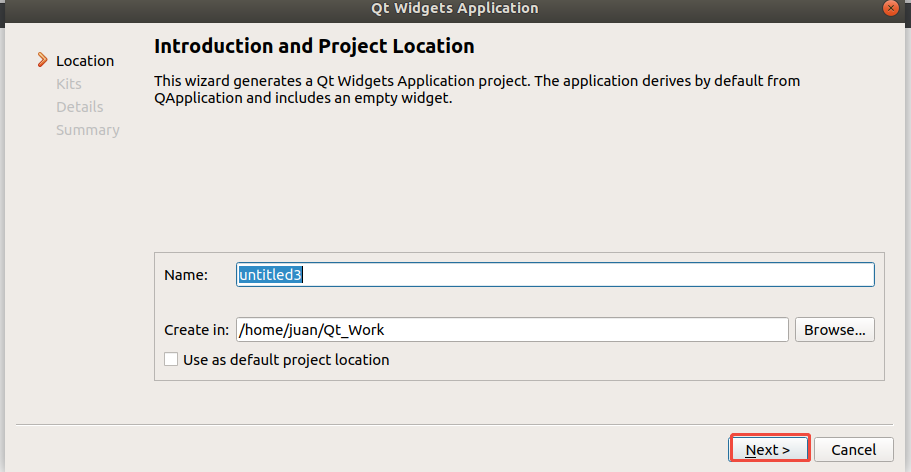Focus the project Name field
The width and height of the screenshot is (911, 472).
pyautogui.click(x=555, y=274)
